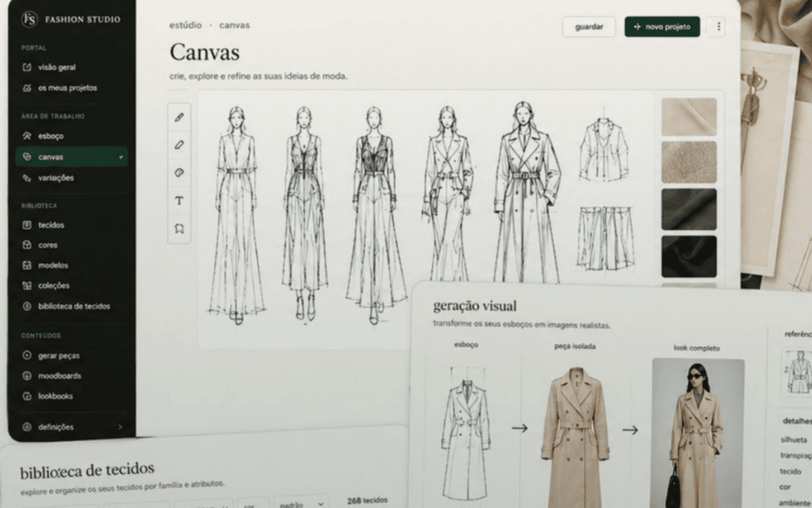Click the visão geral sidebar icon

tap(27, 67)
